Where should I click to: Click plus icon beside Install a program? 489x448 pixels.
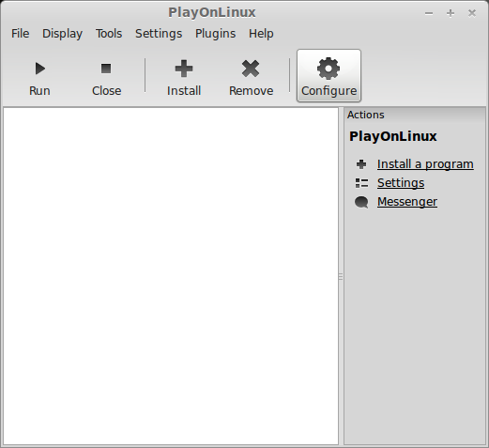[x=361, y=164]
